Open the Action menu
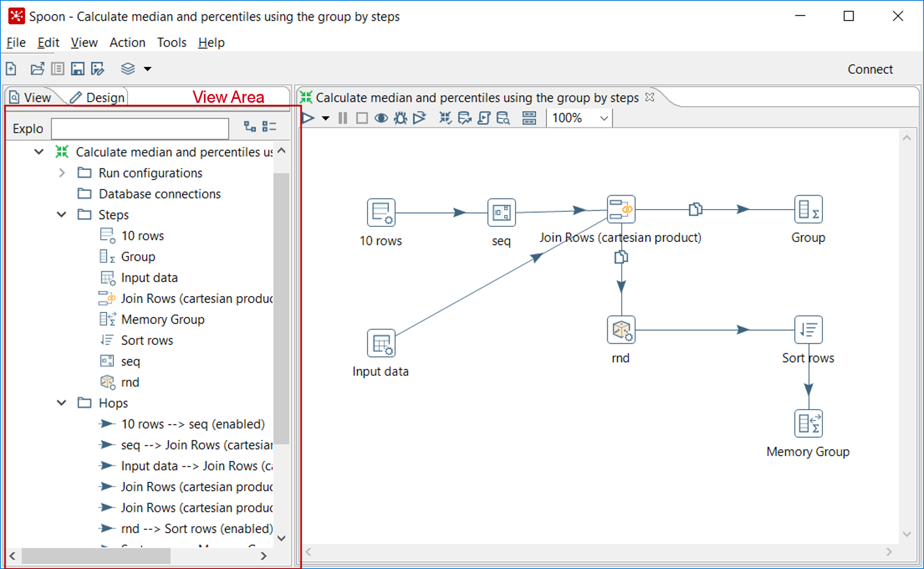This screenshot has height=569, width=924. tap(127, 42)
